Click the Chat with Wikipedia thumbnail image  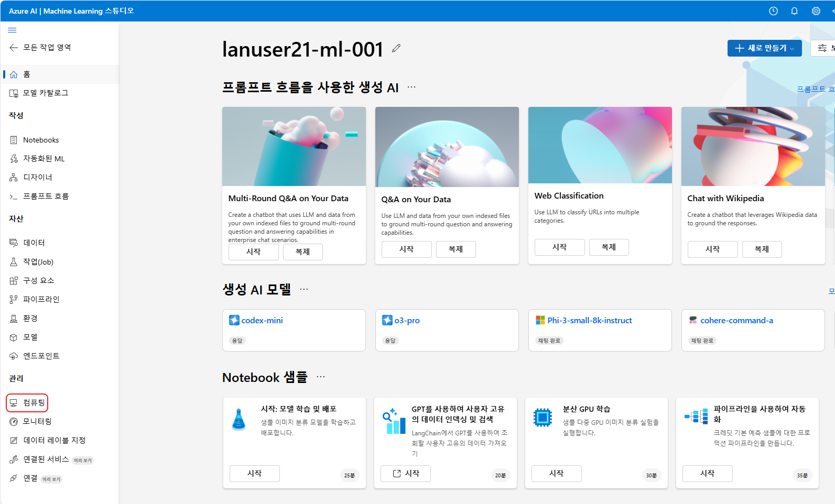(753, 146)
